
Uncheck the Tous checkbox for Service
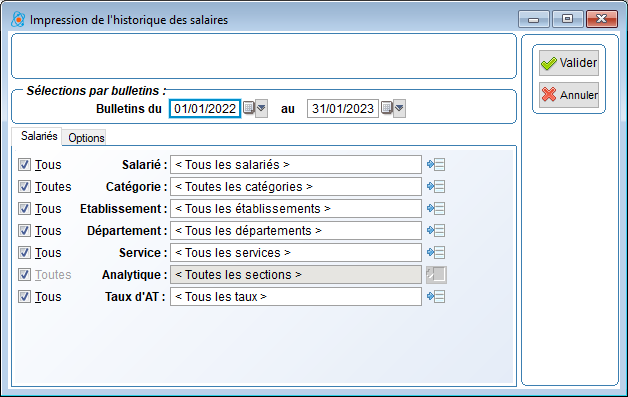(x=24, y=253)
